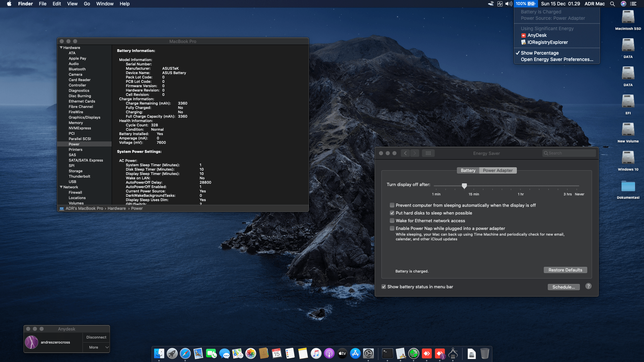Click Hardware in the bottom path bar
The image size is (644, 362).
[x=117, y=208]
